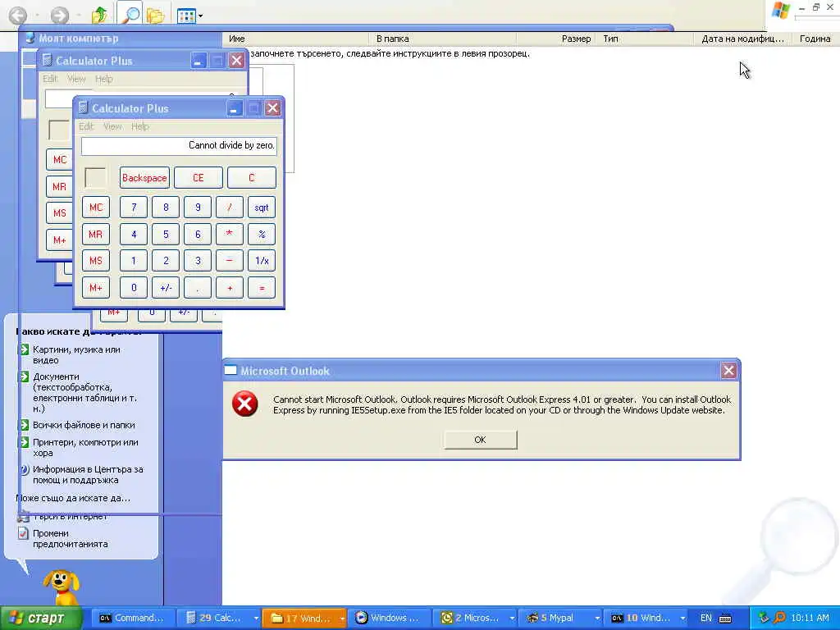Click M+ in the front Calculator Plus
Screen dimensions: 840x630
click(96, 288)
